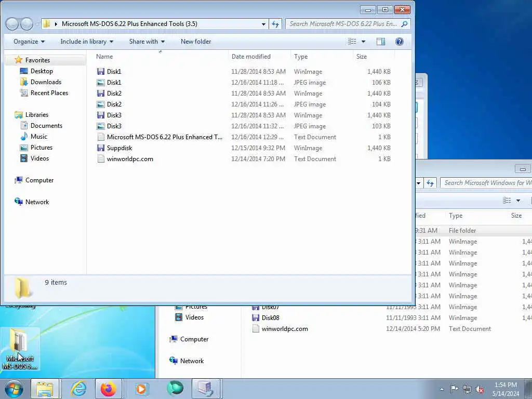This screenshot has width=532, height=399.
Task: Click the New folder button
Action: pos(196,42)
